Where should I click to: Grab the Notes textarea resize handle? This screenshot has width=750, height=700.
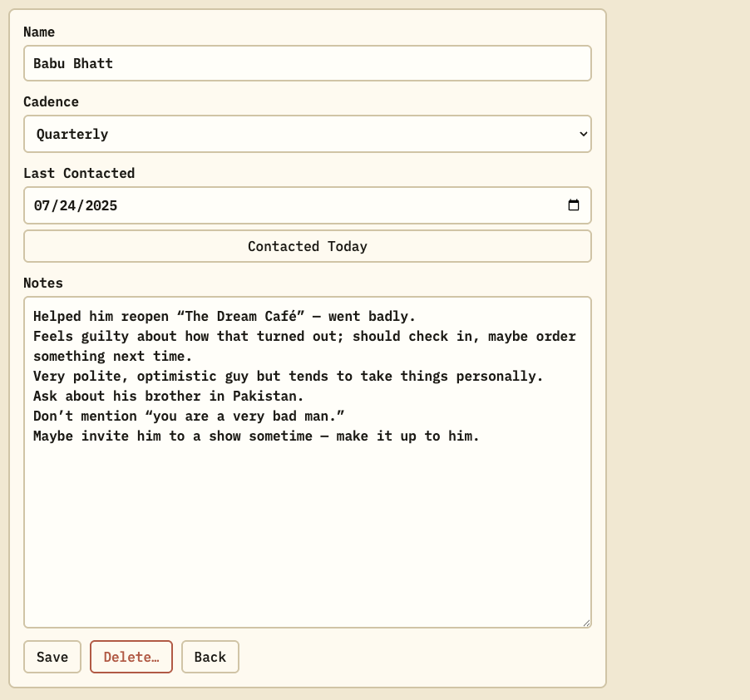coord(587,623)
